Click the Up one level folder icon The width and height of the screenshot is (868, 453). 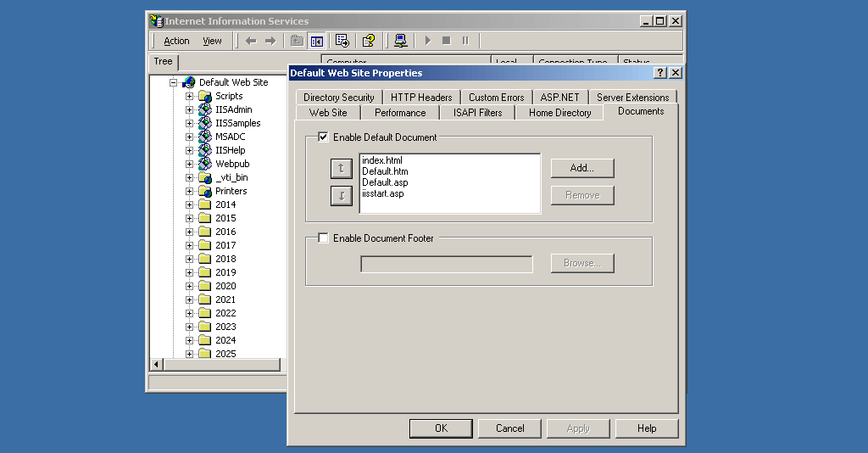point(297,41)
